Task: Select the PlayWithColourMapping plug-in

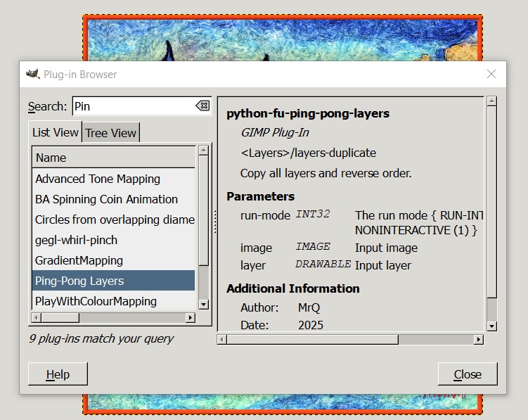Action: [x=113, y=300]
